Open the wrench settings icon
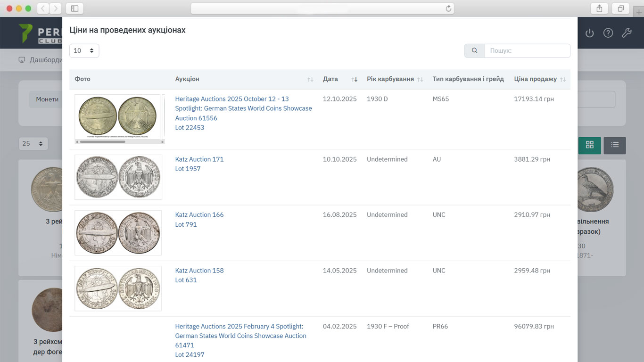The height and width of the screenshot is (362, 644). click(627, 33)
